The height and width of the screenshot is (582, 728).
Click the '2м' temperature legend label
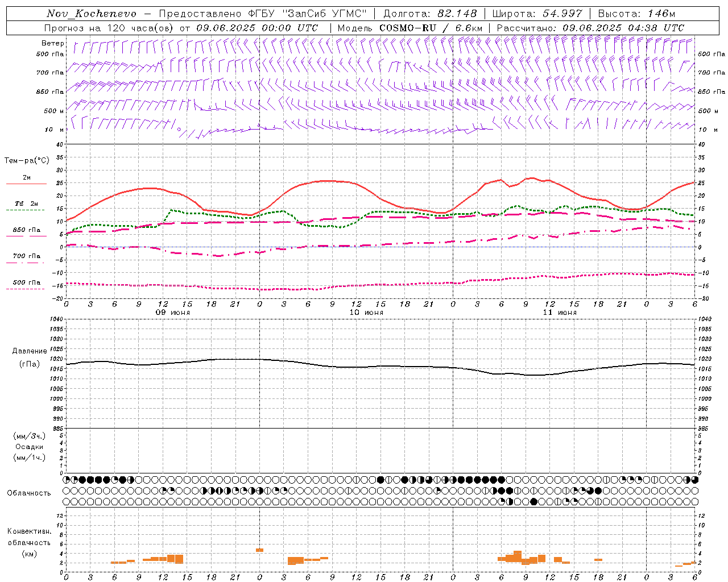point(27,177)
